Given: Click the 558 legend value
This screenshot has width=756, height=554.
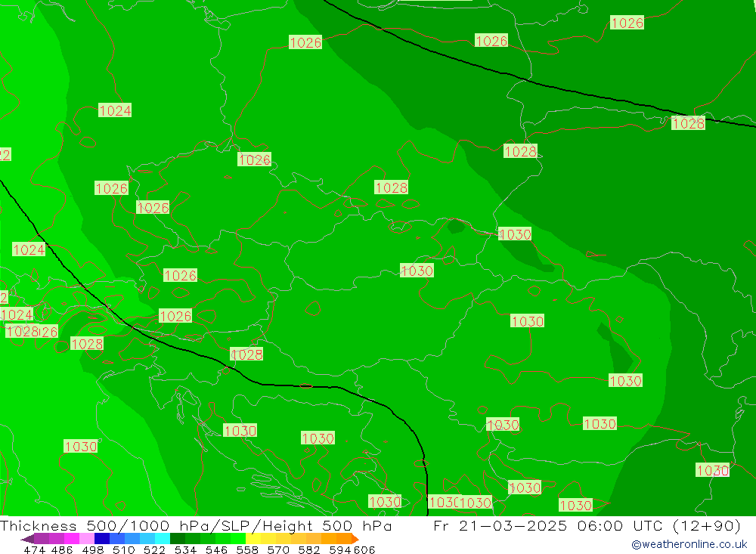Looking at the screenshot, I should click(x=247, y=549).
